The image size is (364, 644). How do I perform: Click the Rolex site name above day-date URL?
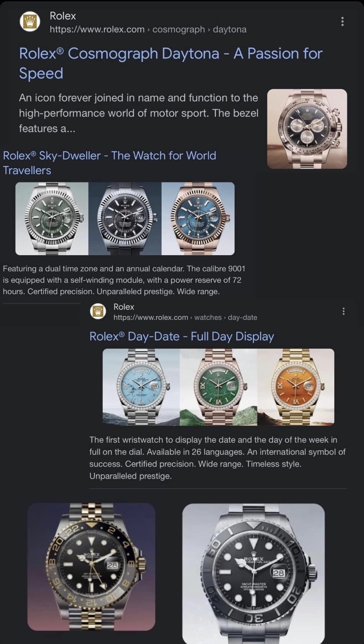click(x=124, y=307)
